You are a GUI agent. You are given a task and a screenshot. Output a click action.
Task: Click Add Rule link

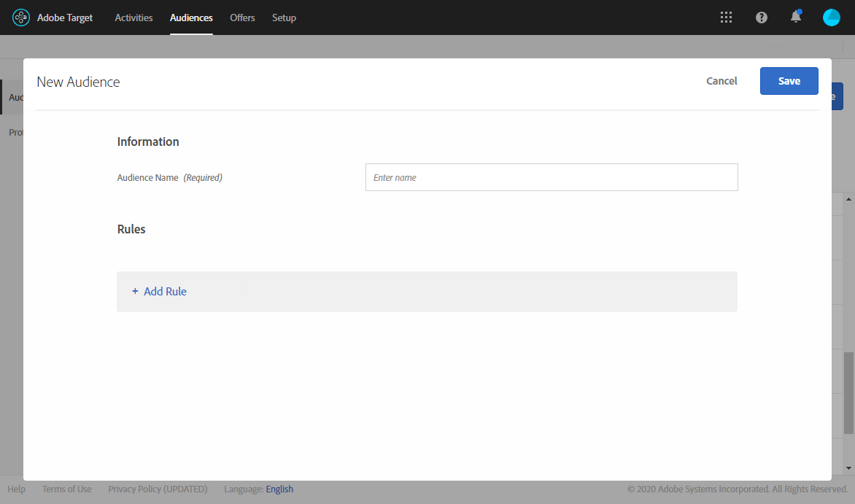click(165, 291)
